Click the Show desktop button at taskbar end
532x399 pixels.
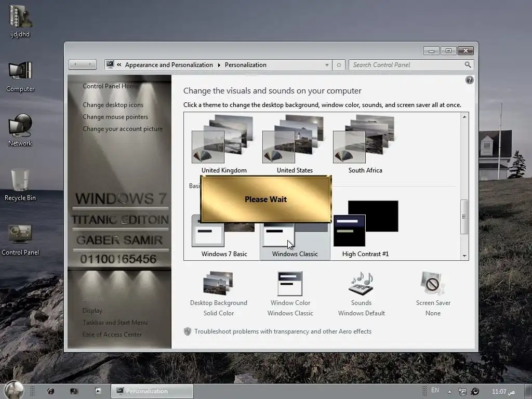tap(528, 392)
